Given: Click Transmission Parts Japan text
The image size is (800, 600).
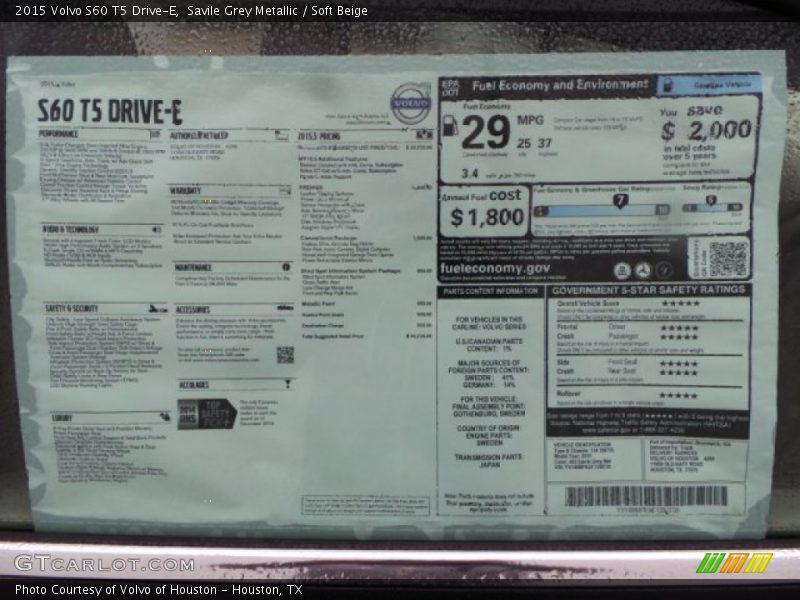Looking at the screenshot, I should tap(489, 461).
